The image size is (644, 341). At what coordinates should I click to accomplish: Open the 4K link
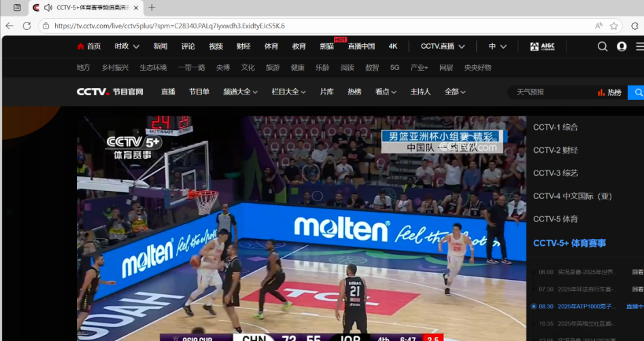[x=393, y=46]
